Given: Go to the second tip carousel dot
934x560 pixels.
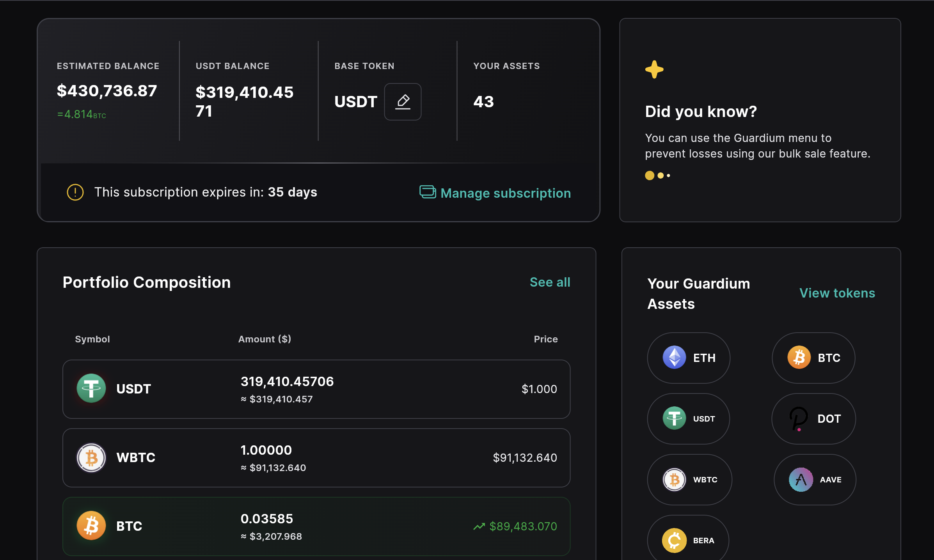Looking at the screenshot, I should (x=661, y=175).
